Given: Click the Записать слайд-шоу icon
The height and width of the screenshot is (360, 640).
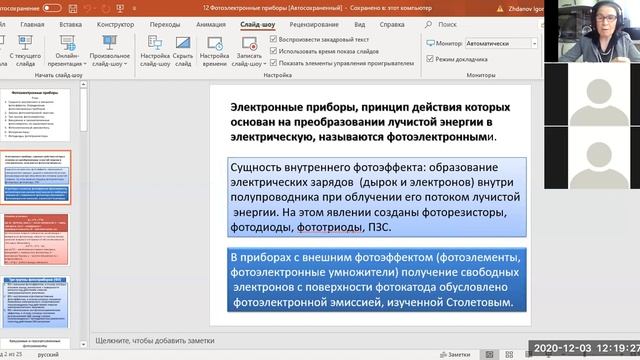Looking at the screenshot, I should 249,43.
